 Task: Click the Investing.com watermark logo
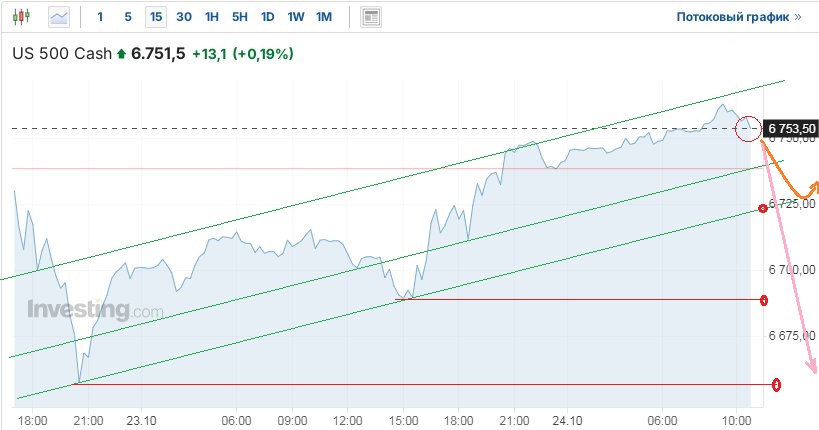95,311
